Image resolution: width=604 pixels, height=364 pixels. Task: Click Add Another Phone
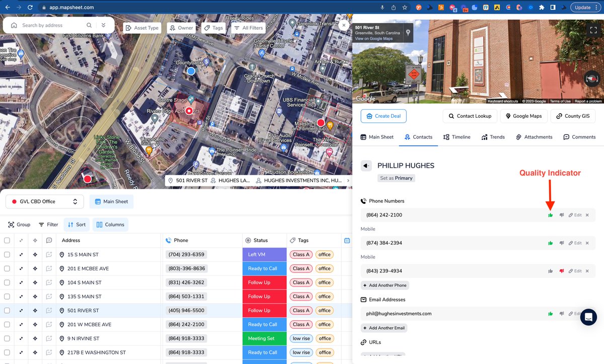coord(385,285)
